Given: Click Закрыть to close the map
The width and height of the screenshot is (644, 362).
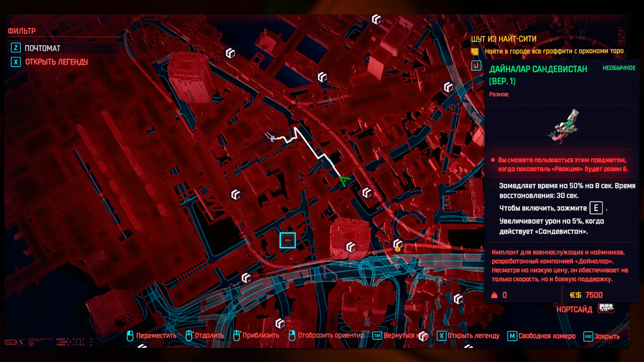Looking at the screenshot, I should pos(607,336).
